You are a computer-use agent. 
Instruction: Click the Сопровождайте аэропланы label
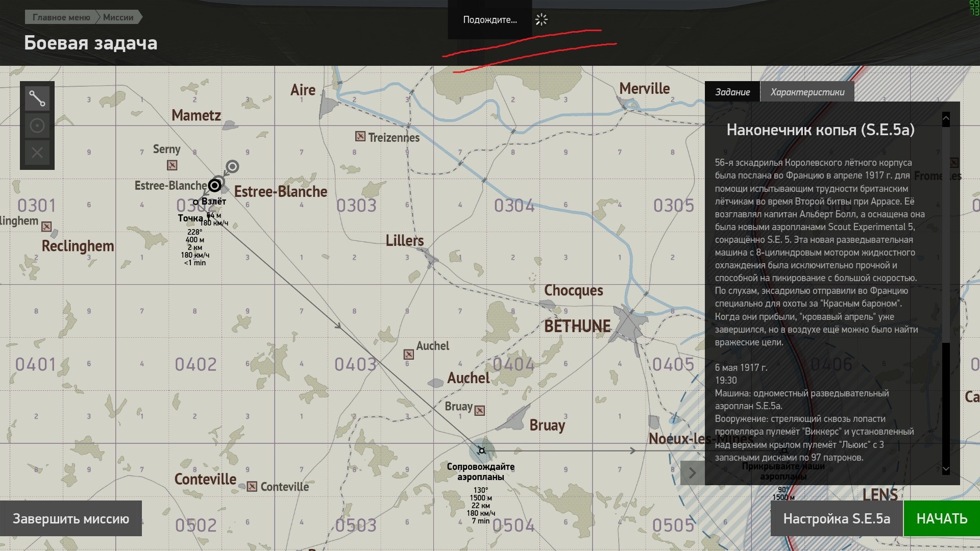[480, 471]
